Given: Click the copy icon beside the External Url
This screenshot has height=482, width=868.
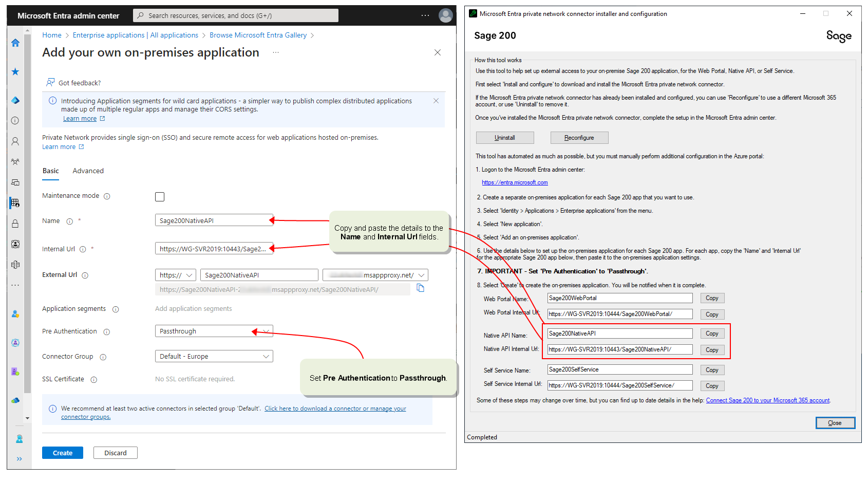Looking at the screenshot, I should click(420, 288).
